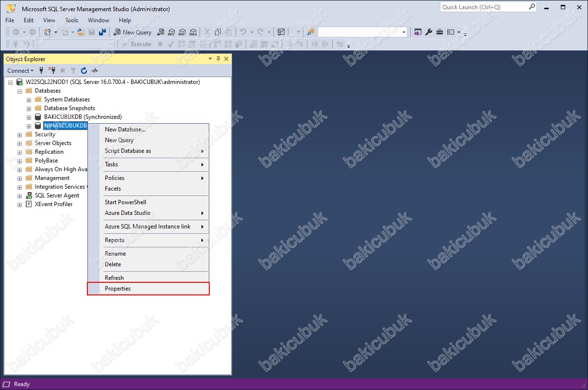Close the Object Explorer panel
This screenshot has width=588, height=390.
[226, 59]
